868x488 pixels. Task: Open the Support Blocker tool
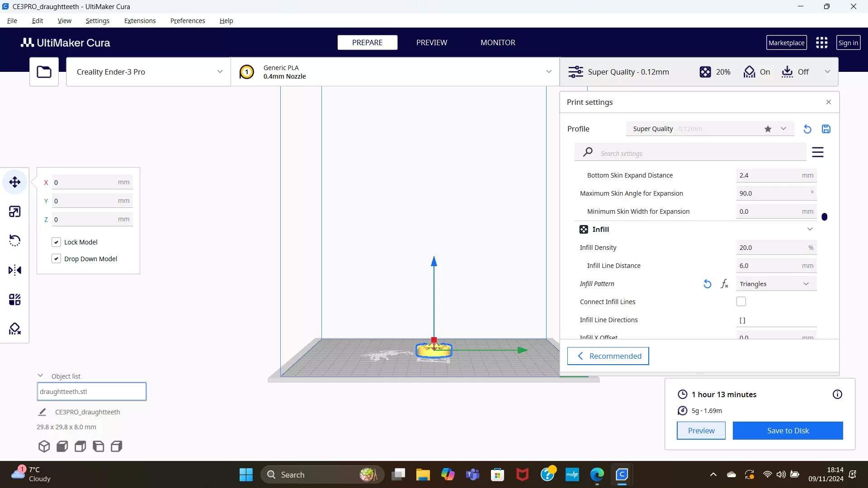tap(14, 328)
